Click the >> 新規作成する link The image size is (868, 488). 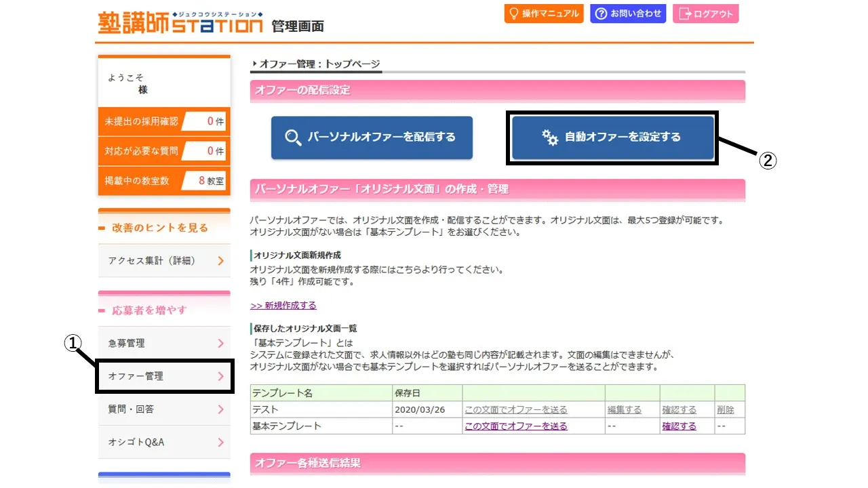coord(283,306)
